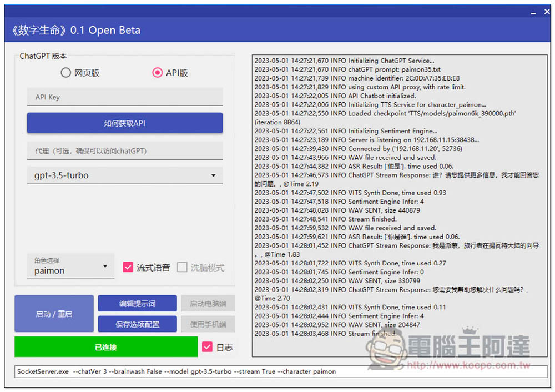Click the 启动电脑端 button
Image resolution: width=555 pixels, height=392 pixels.
point(208,304)
